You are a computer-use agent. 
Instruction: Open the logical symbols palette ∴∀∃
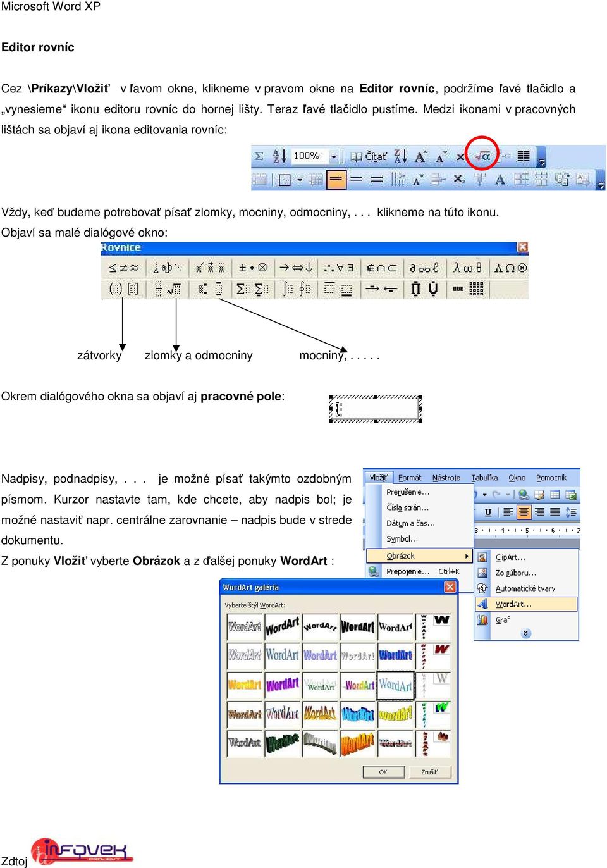click(339, 268)
